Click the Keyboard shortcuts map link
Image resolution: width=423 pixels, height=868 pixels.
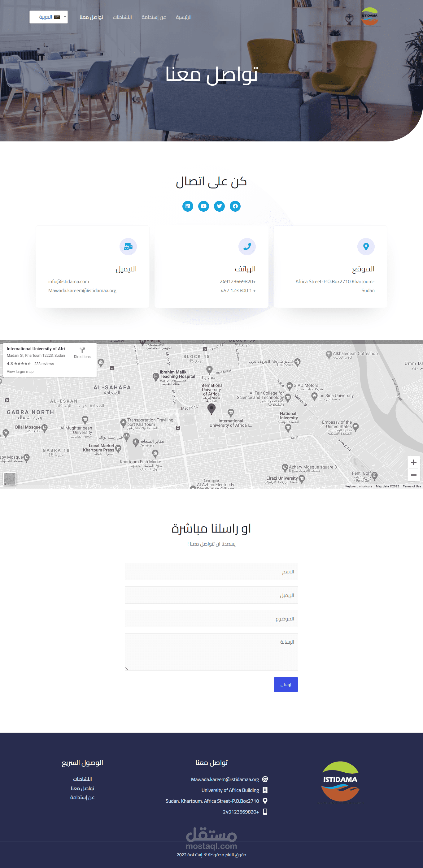point(359,486)
